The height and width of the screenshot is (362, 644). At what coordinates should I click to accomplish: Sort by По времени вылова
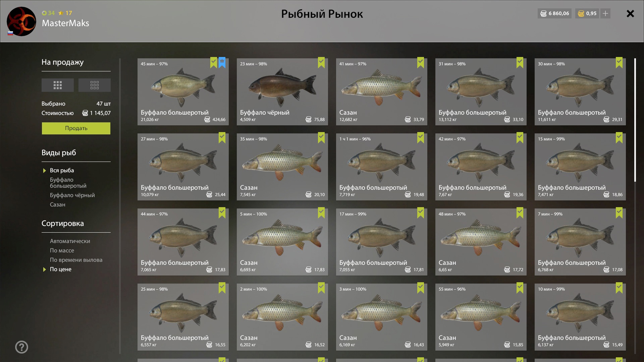(x=76, y=260)
